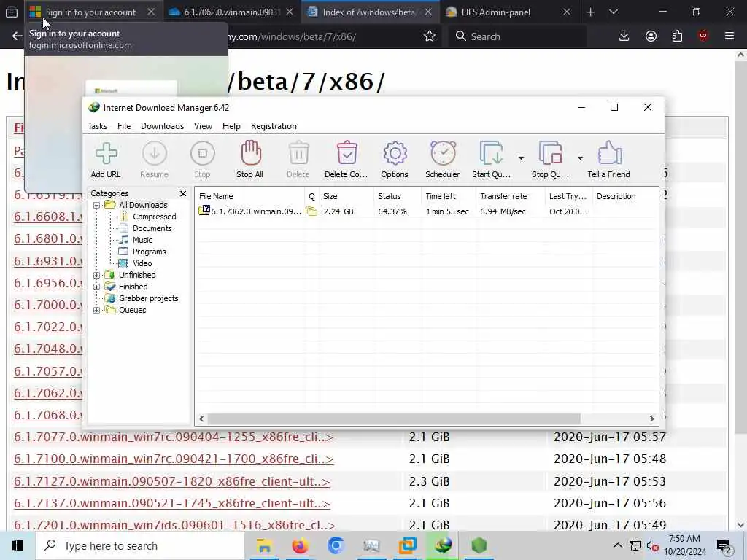Open Firefox hamburger application menu
The height and width of the screenshot is (560, 747).
pos(729,36)
